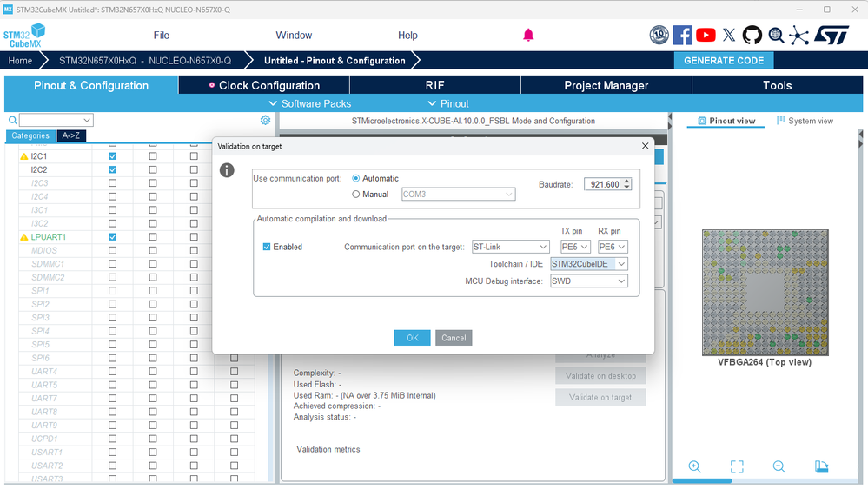868x489 pixels.
Task: Open the GitHub icon link
Action: pyautogui.click(x=752, y=35)
